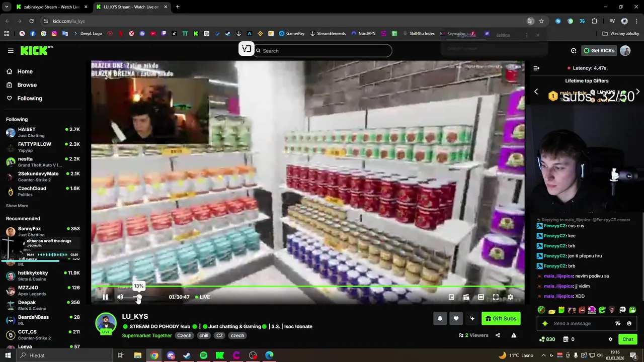Enter fullscreen video mode

coord(496,297)
